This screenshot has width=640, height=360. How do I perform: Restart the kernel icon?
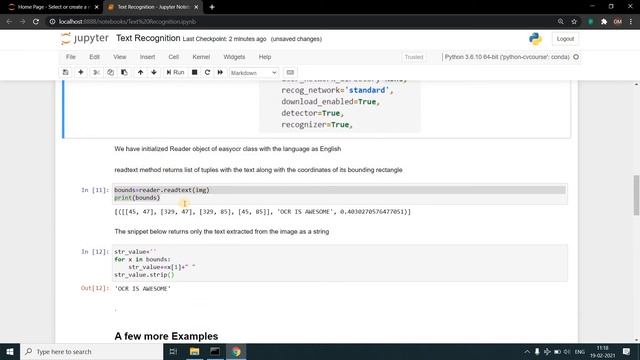click(207, 72)
